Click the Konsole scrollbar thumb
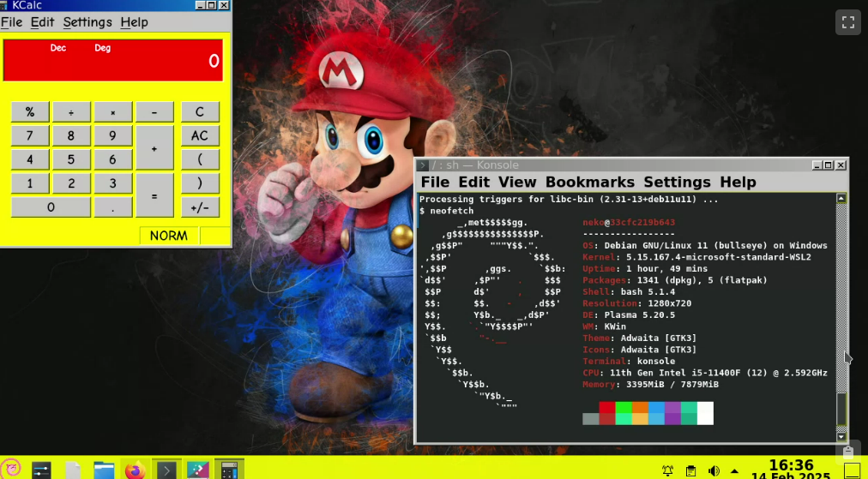The height and width of the screenshot is (479, 868). (841, 409)
